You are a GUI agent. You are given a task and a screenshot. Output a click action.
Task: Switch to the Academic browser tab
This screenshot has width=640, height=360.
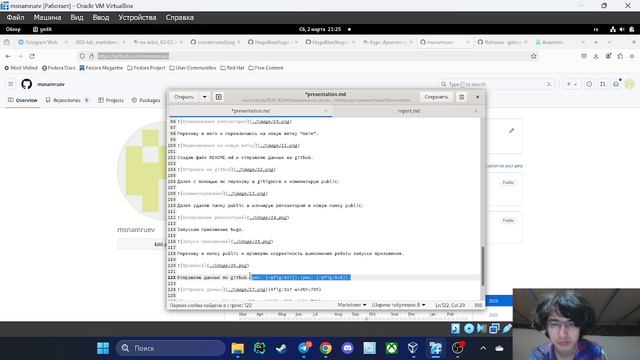559,42
